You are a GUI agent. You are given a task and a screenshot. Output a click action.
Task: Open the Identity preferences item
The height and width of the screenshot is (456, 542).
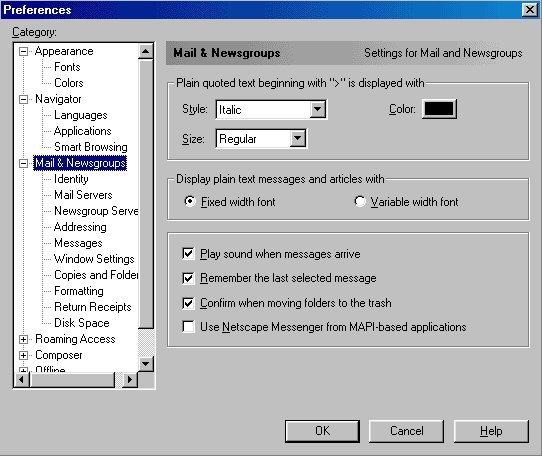[x=71, y=179]
